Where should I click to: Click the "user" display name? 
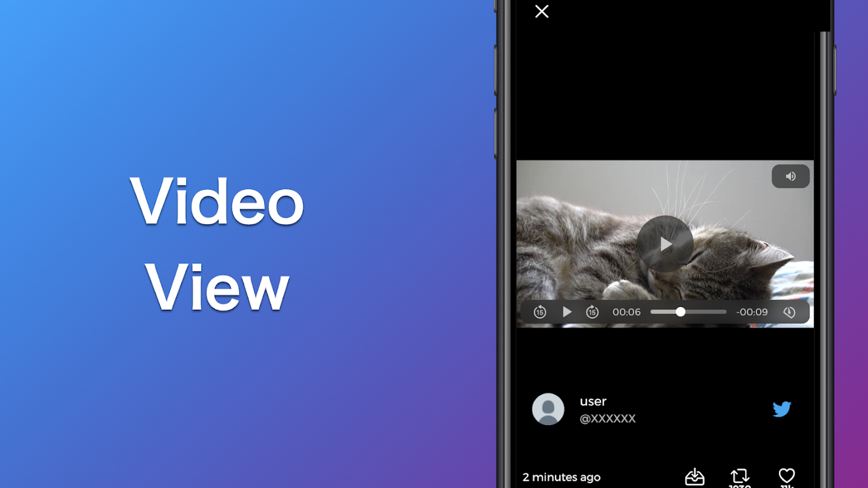593,401
